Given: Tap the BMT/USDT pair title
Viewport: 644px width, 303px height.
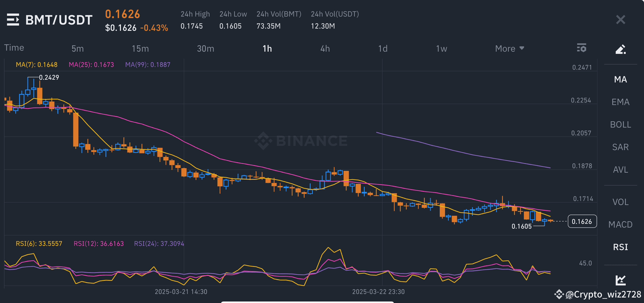Looking at the screenshot, I should tap(59, 20).
